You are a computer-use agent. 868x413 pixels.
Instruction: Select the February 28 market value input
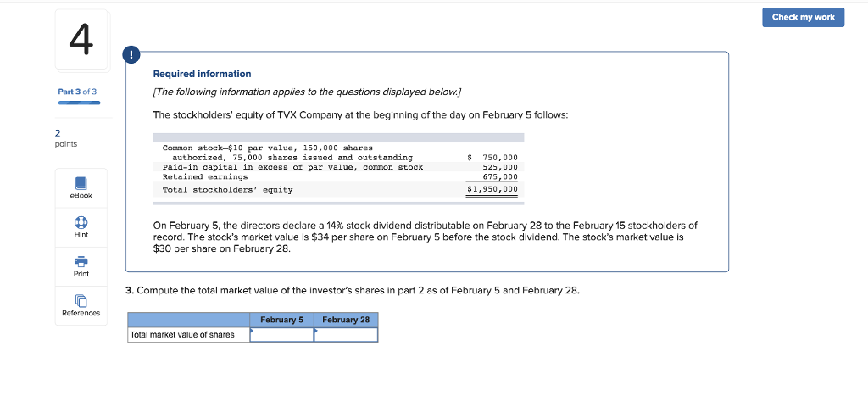point(346,334)
